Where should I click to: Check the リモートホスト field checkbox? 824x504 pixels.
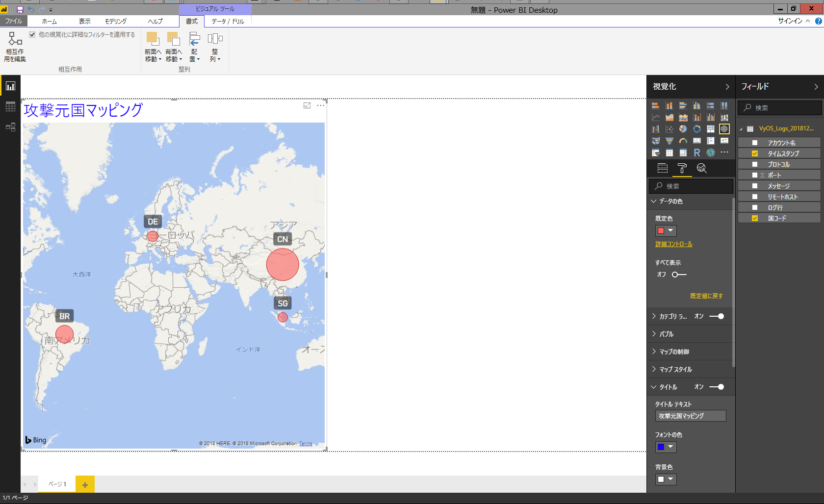click(755, 197)
